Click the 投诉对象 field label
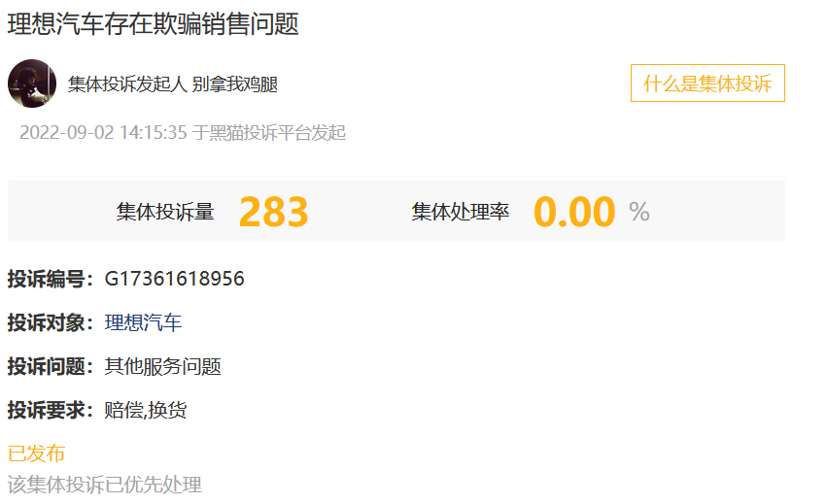This screenshot has width=826, height=504. (x=47, y=322)
